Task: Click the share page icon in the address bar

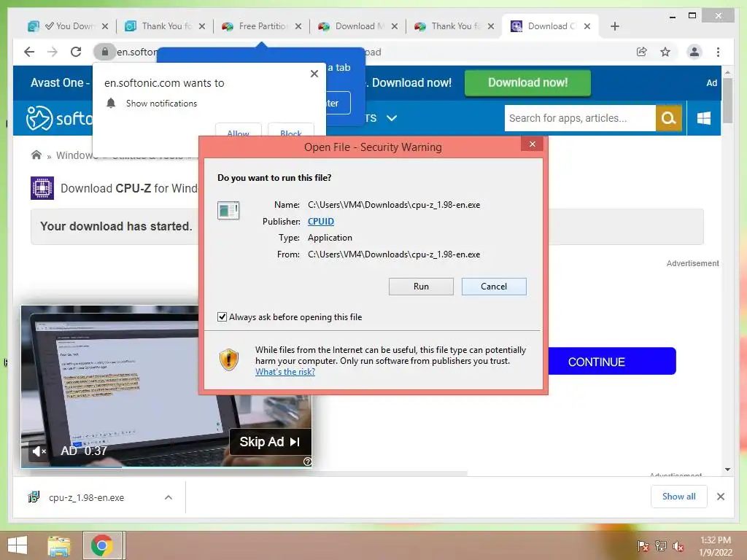Action: click(x=642, y=52)
